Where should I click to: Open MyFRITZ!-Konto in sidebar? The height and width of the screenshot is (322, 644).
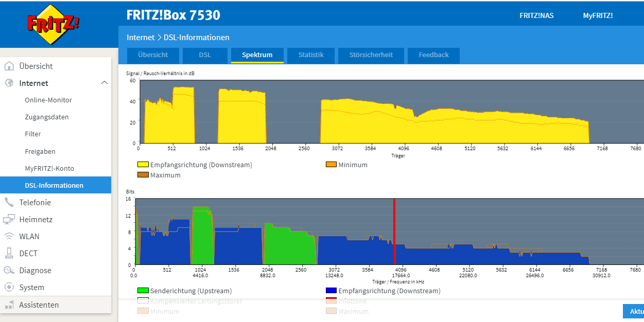(x=49, y=168)
